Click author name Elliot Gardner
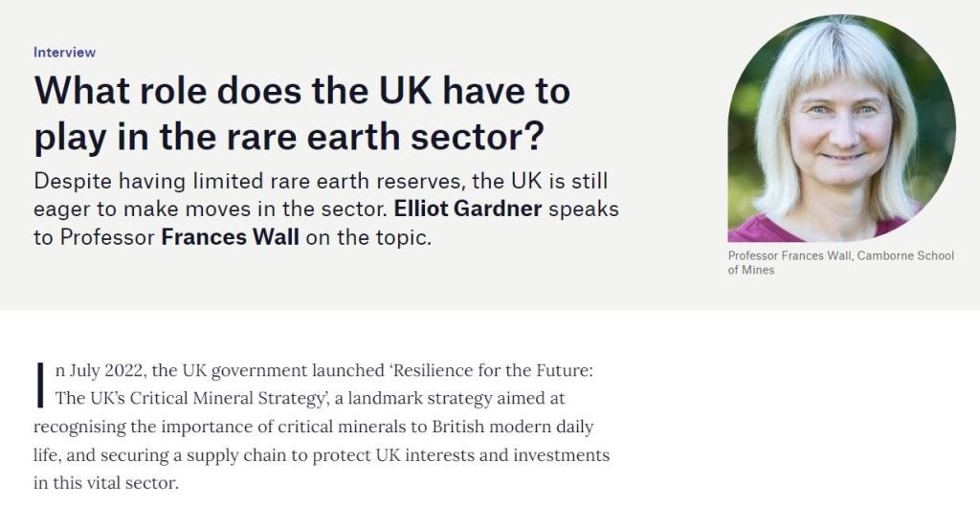 [467, 209]
